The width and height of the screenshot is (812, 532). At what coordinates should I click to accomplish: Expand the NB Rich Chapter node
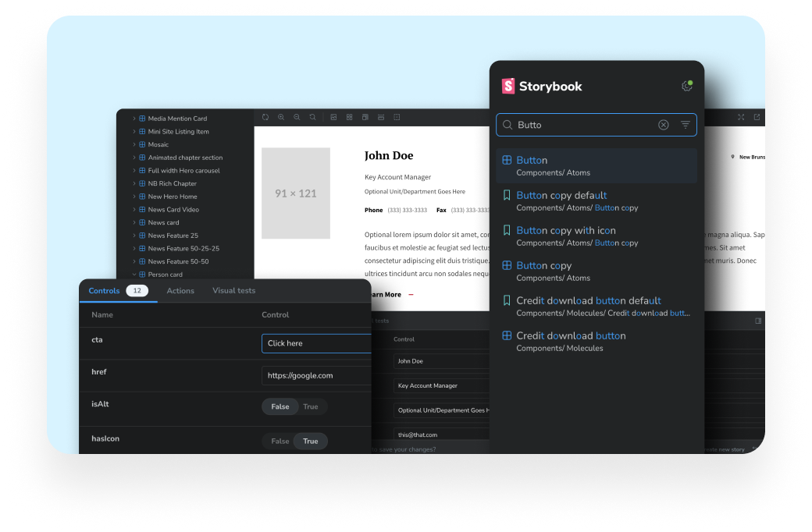tap(134, 183)
